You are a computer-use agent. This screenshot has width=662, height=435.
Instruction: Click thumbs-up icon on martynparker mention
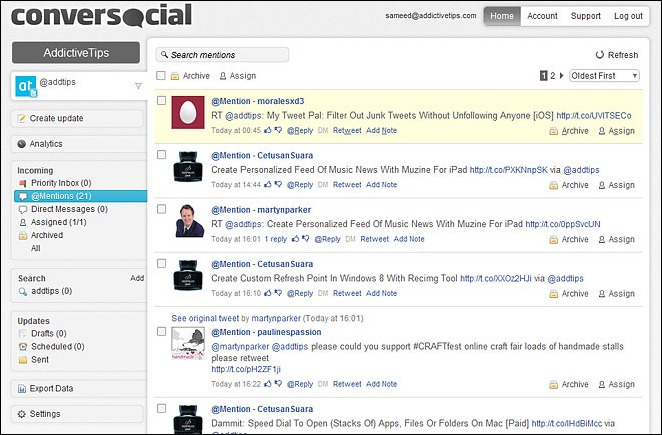click(x=296, y=239)
